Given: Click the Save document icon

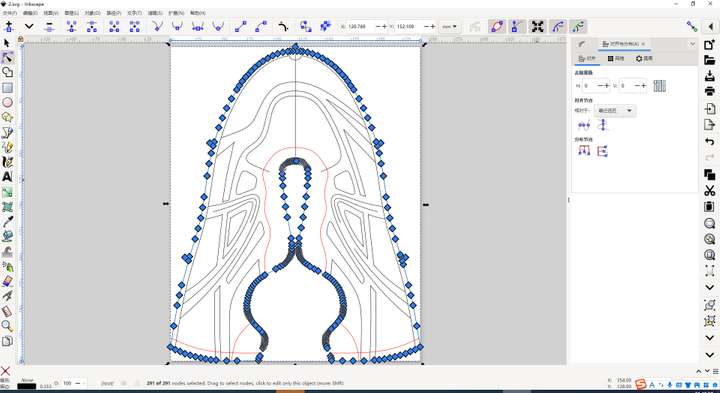Looking at the screenshot, I should pos(709,76).
